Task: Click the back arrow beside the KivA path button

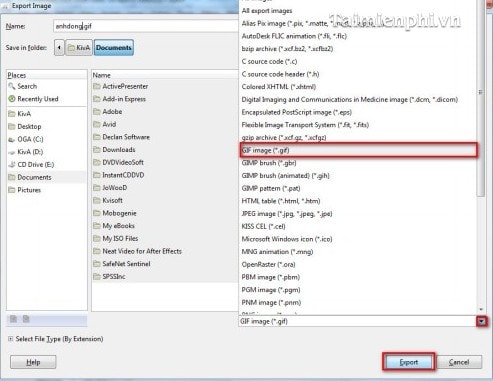Action: [x=59, y=48]
